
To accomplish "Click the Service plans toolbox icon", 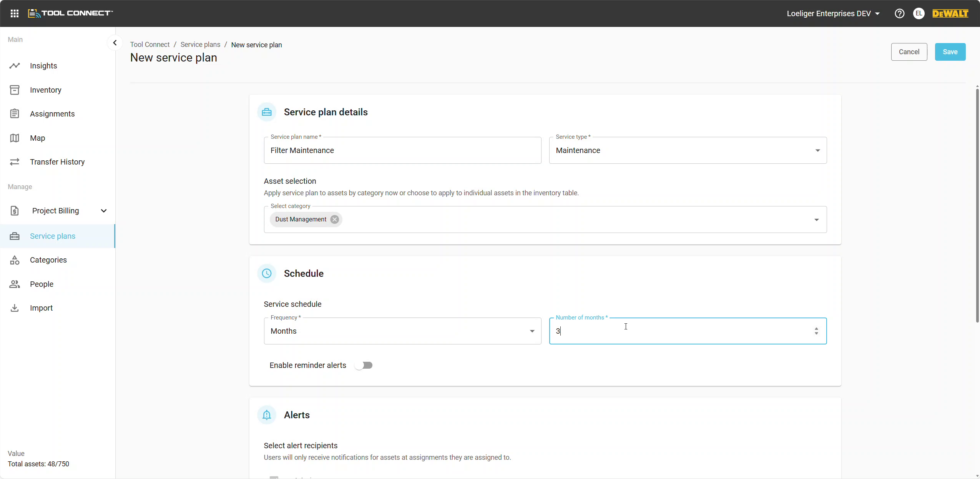I will click(x=15, y=236).
